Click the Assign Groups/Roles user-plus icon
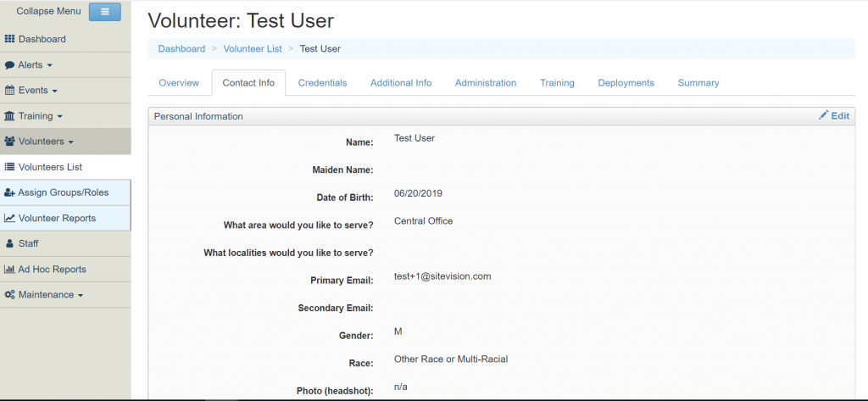 tap(10, 192)
